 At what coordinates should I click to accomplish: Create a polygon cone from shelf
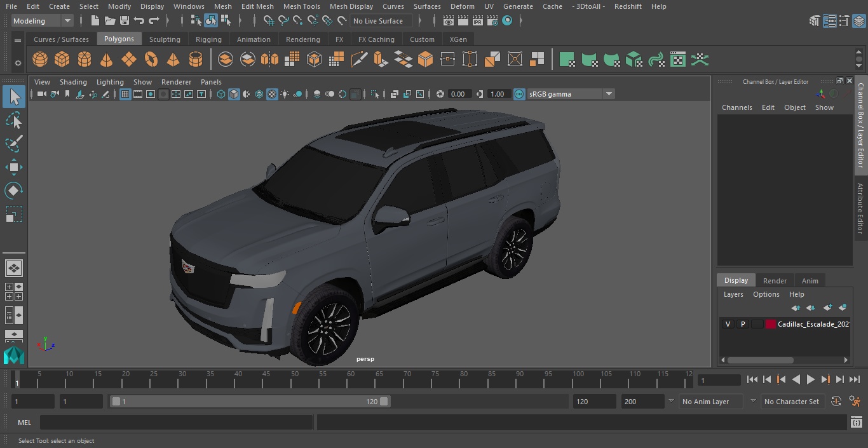coord(106,60)
